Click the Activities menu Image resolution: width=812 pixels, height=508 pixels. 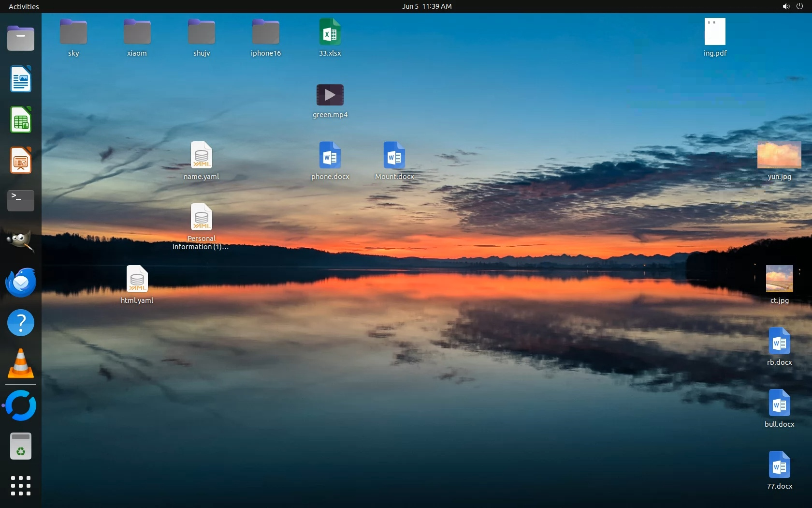point(24,6)
